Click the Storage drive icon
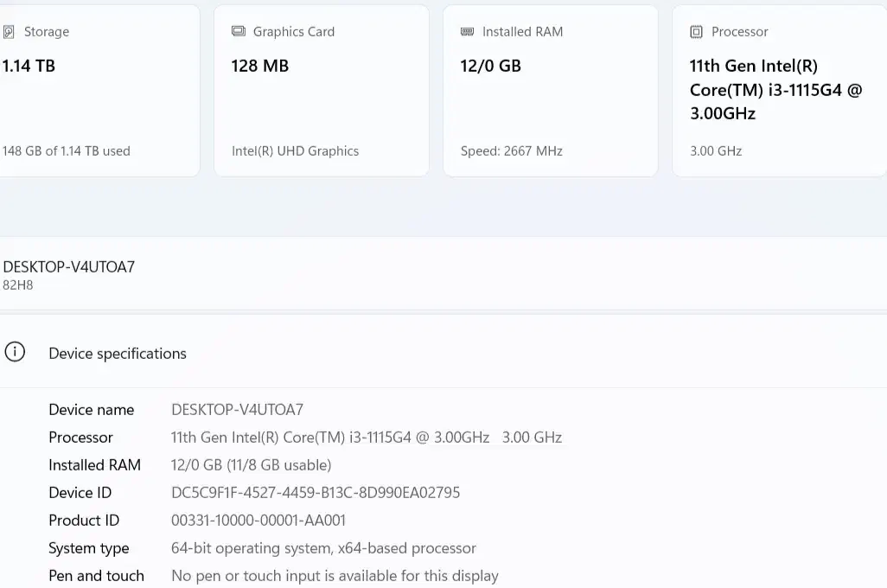This screenshot has height=588, width=887. tap(9, 32)
